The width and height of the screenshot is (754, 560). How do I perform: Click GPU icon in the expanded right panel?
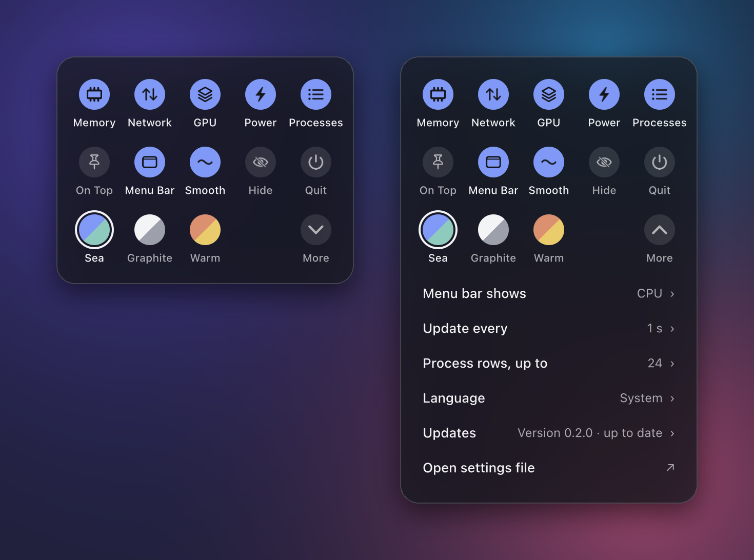pos(549,94)
